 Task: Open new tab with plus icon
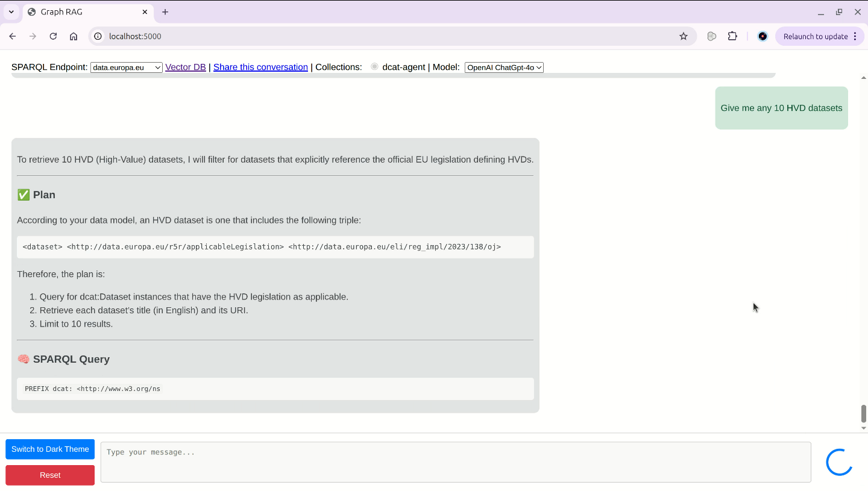[x=165, y=12]
